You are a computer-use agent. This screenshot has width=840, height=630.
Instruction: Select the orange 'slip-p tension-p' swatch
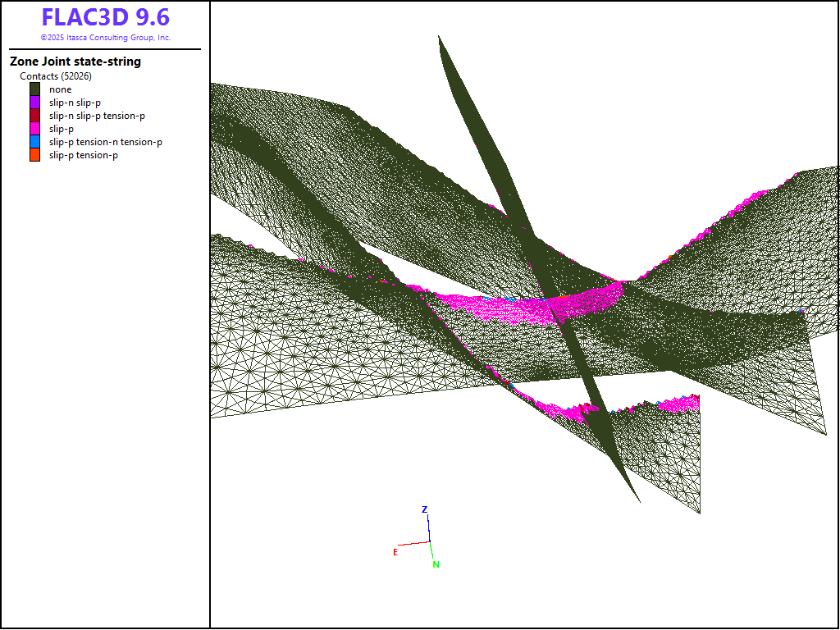tap(34, 155)
